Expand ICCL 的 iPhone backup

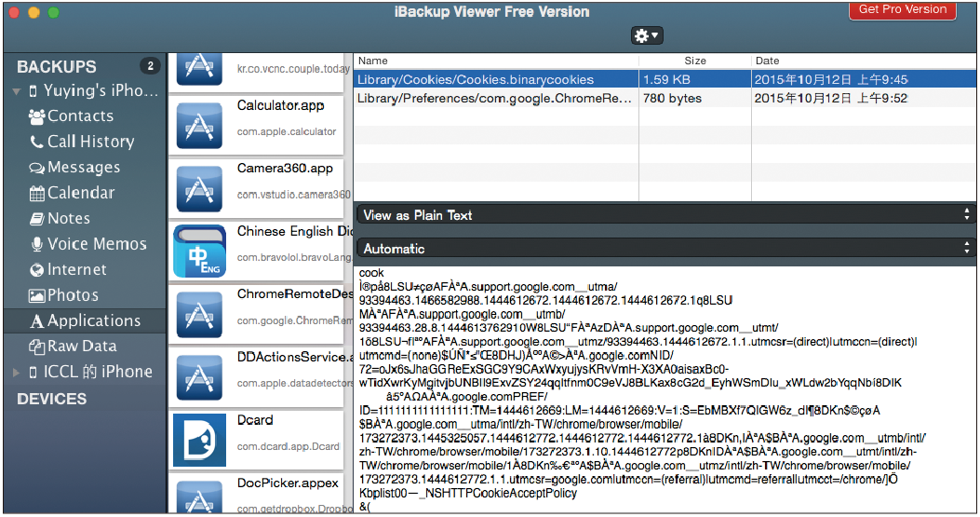click(16, 373)
